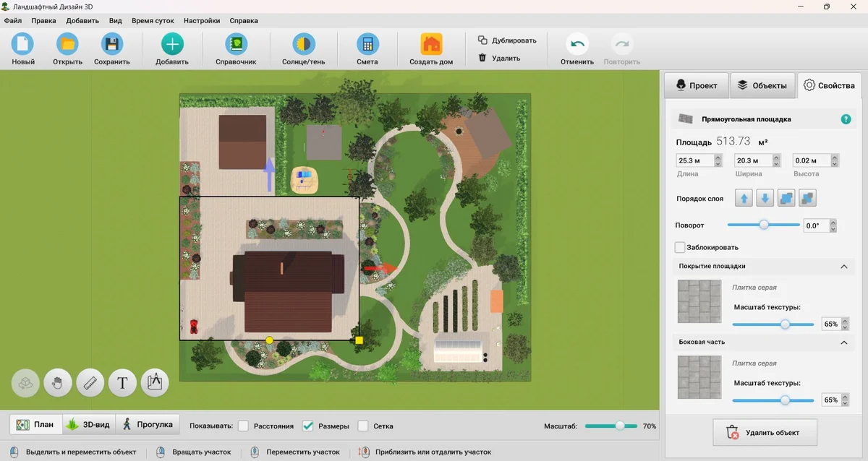
Task: Select the ruler measuring tool
Action: [90, 383]
